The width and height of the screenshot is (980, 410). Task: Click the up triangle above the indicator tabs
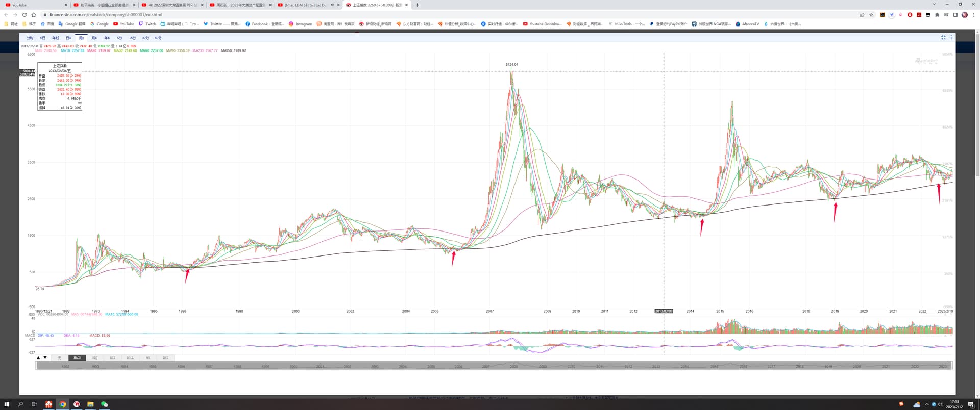[38, 358]
